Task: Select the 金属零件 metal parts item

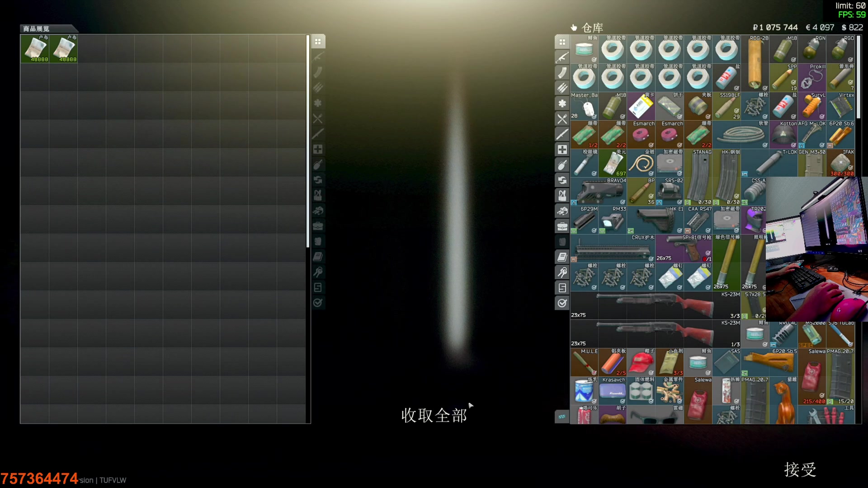Action: click(x=670, y=391)
